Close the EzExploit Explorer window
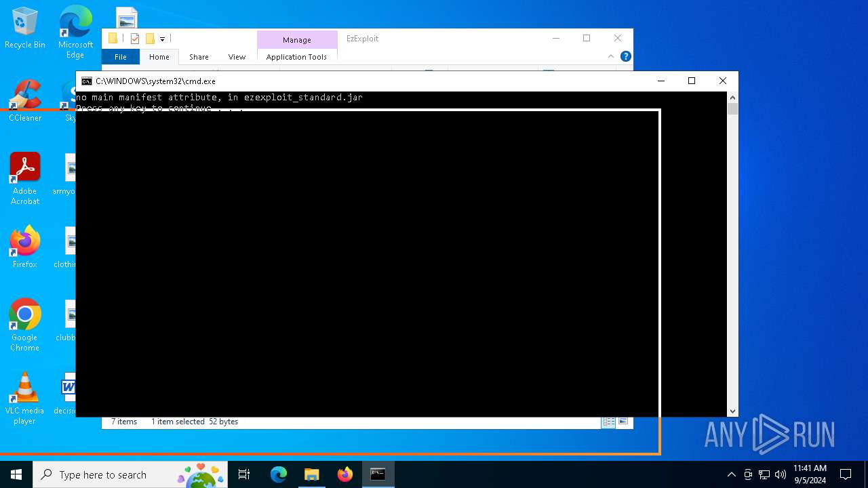Viewport: 868px width, 488px height. (618, 39)
